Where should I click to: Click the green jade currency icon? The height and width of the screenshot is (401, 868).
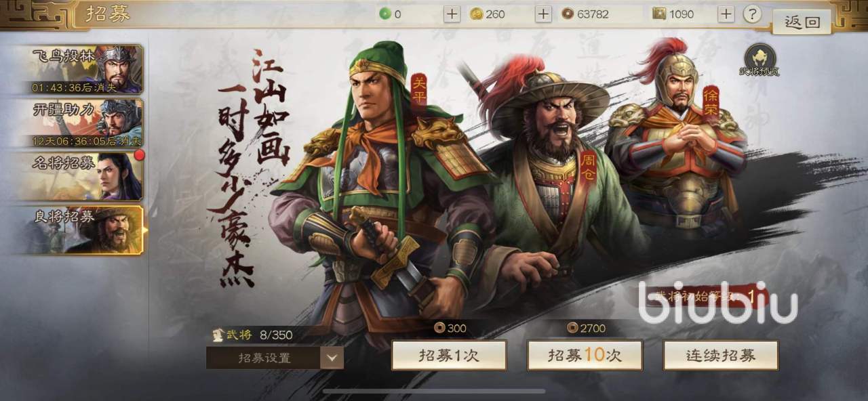pos(385,14)
